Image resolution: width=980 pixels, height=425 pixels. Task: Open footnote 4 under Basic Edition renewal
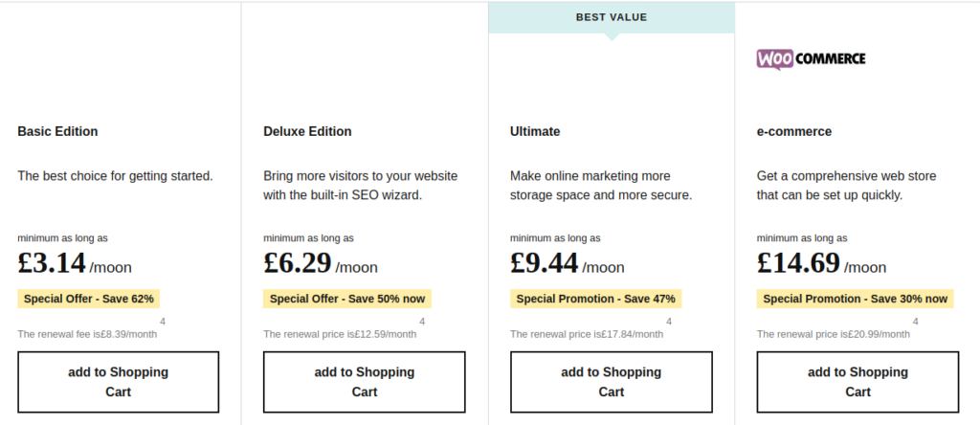(163, 322)
